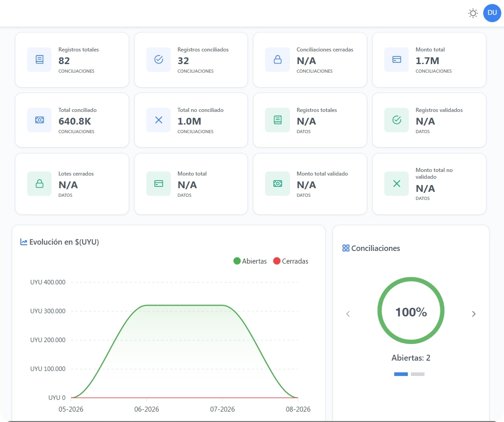
Task: Click the green Abiertas legend color dot
Action: (237, 261)
